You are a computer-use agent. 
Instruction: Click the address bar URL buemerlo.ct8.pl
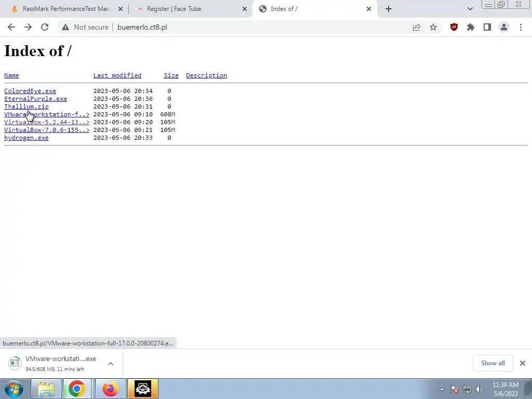pyautogui.click(x=142, y=27)
